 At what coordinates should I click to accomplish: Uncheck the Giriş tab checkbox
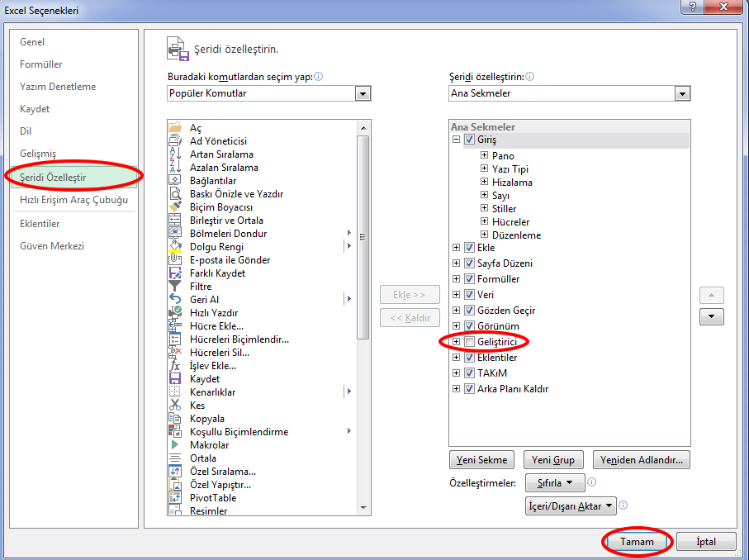tap(470, 140)
